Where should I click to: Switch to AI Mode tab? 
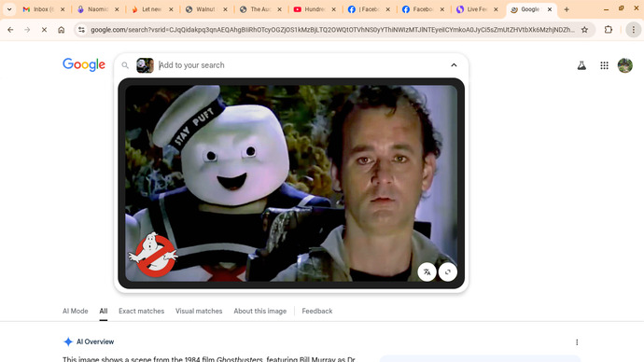[76, 311]
